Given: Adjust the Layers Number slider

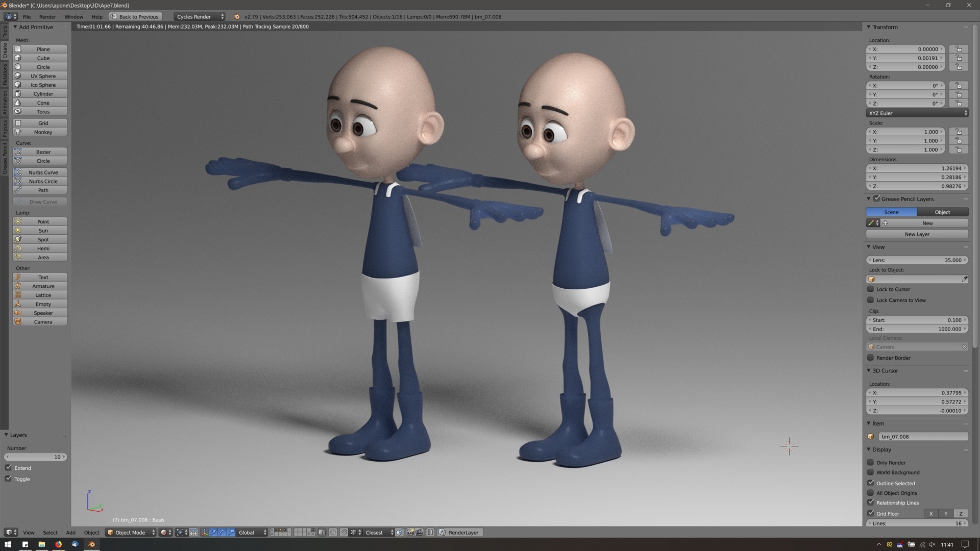Looking at the screenshot, I should pos(35,457).
